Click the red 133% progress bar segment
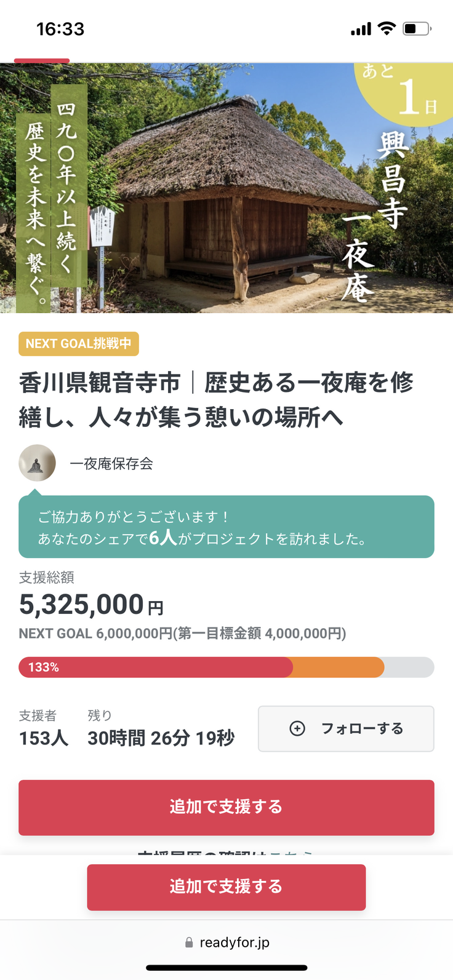453x980 pixels. tap(155, 667)
